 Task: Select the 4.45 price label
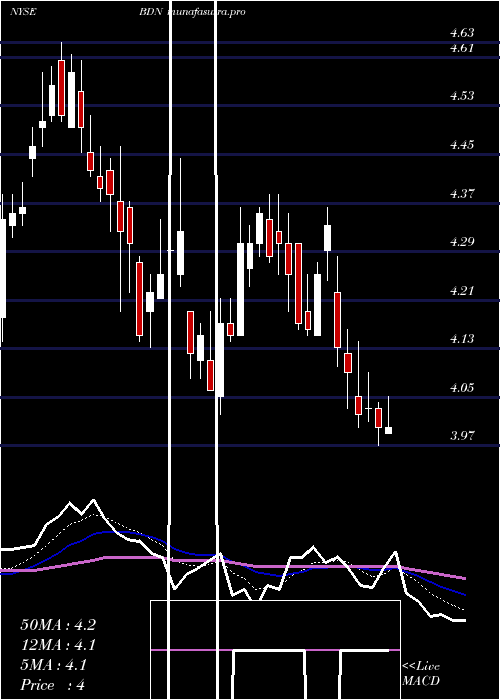point(462,145)
